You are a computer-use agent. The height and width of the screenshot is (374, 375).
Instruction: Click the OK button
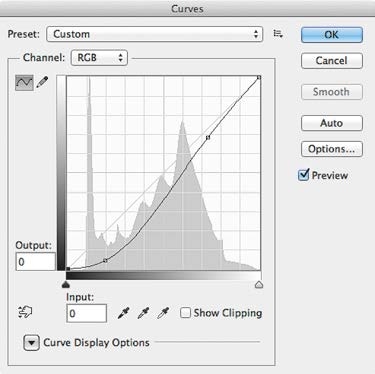coord(332,35)
